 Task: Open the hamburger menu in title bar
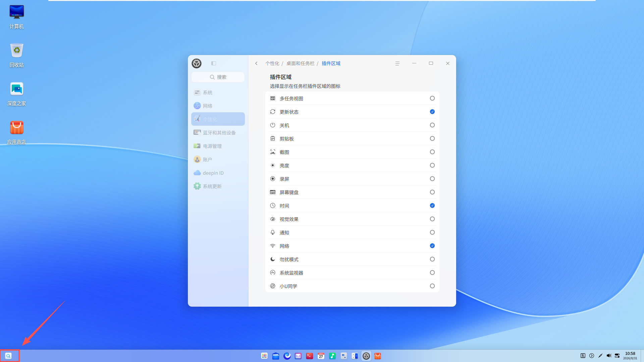[397, 63]
